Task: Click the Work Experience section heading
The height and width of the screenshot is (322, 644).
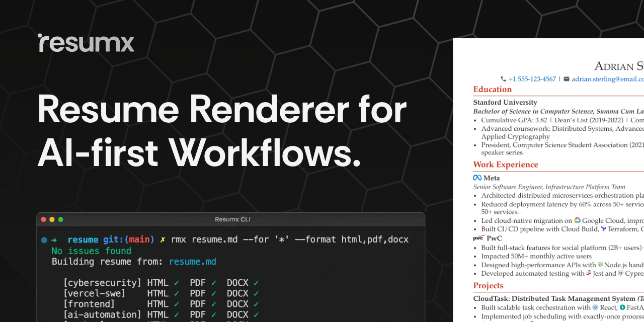Action: 505,165
